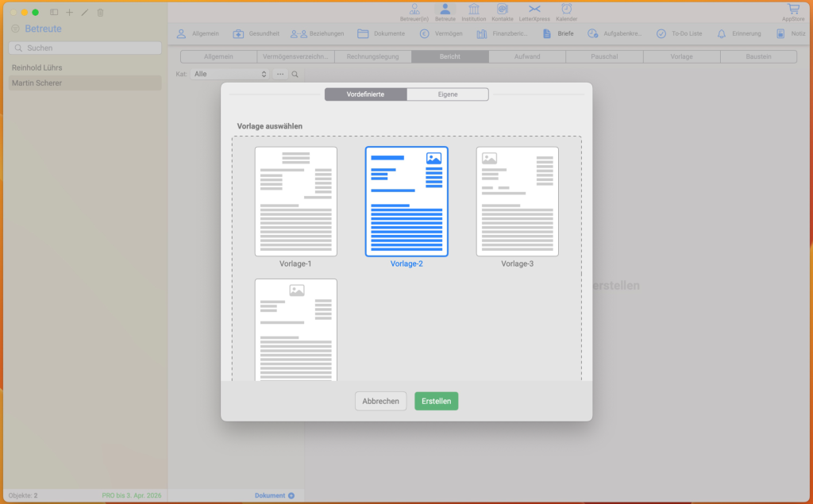Image resolution: width=813 pixels, height=504 pixels.
Task: Expand the Kat. Alle dropdown
Action: [230, 74]
